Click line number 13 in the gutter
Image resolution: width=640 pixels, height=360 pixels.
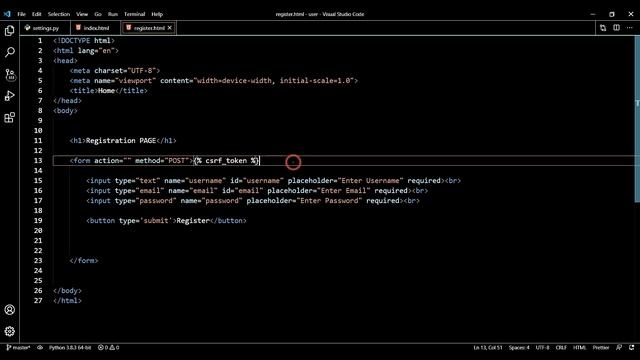click(38, 160)
